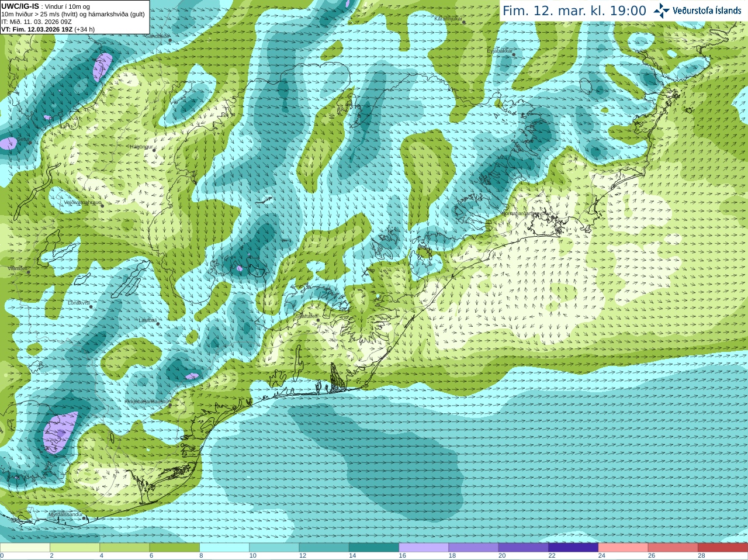Click the legend value '8'
Viewport: 748px width, 560px height.
pos(201,556)
